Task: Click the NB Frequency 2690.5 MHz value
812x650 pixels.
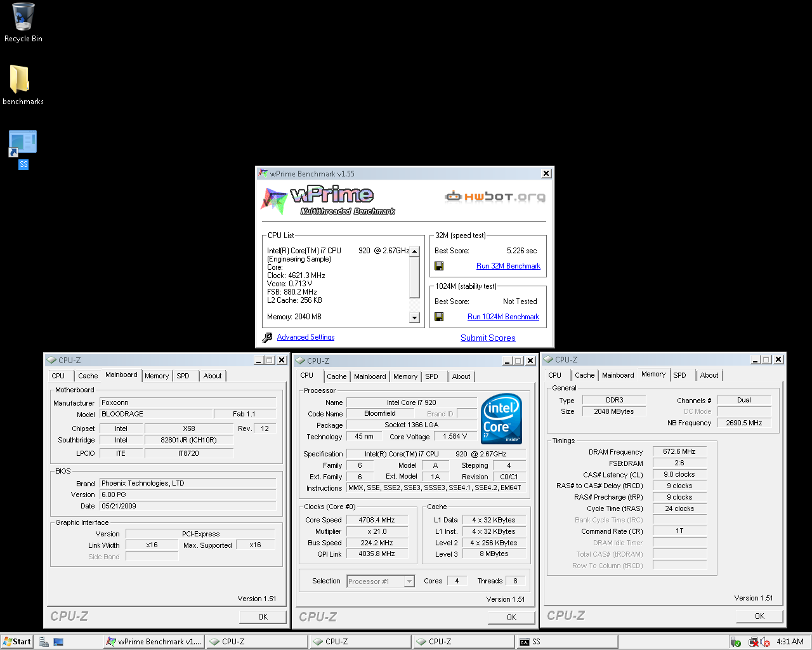Action: 745,423
